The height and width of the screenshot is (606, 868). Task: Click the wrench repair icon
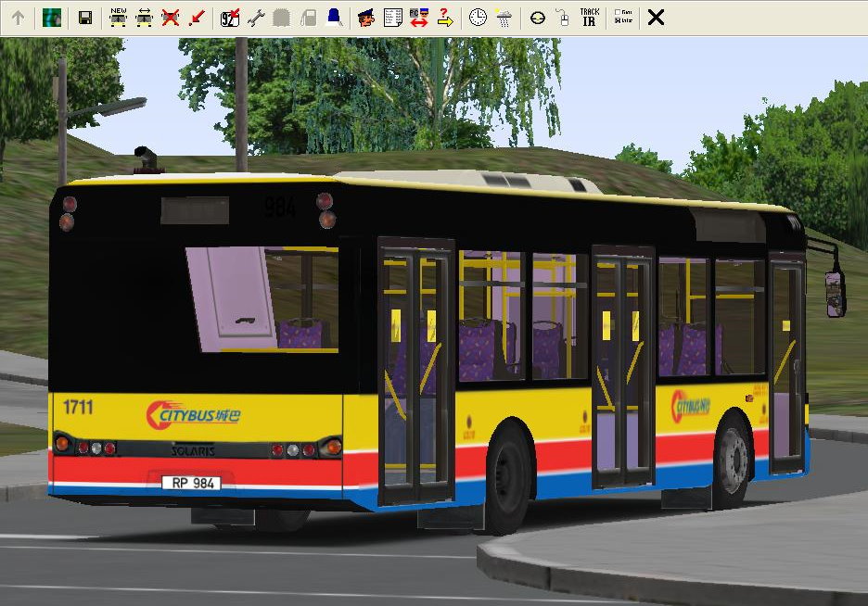coord(256,18)
